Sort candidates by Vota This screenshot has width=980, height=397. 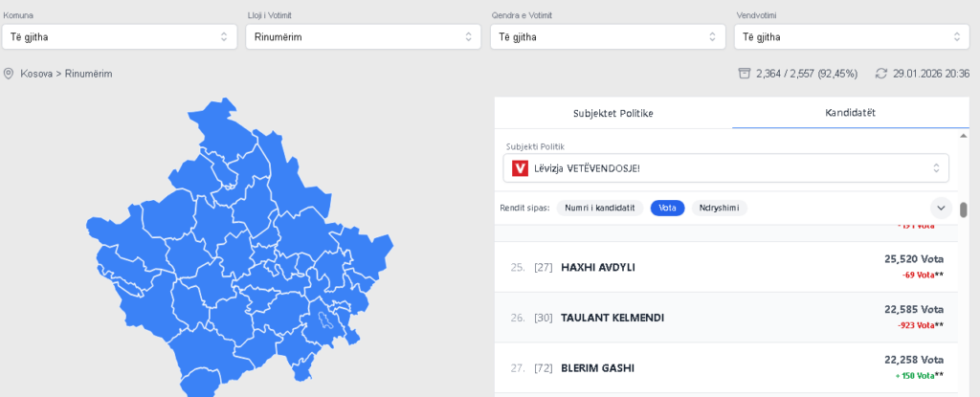tap(667, 208)
